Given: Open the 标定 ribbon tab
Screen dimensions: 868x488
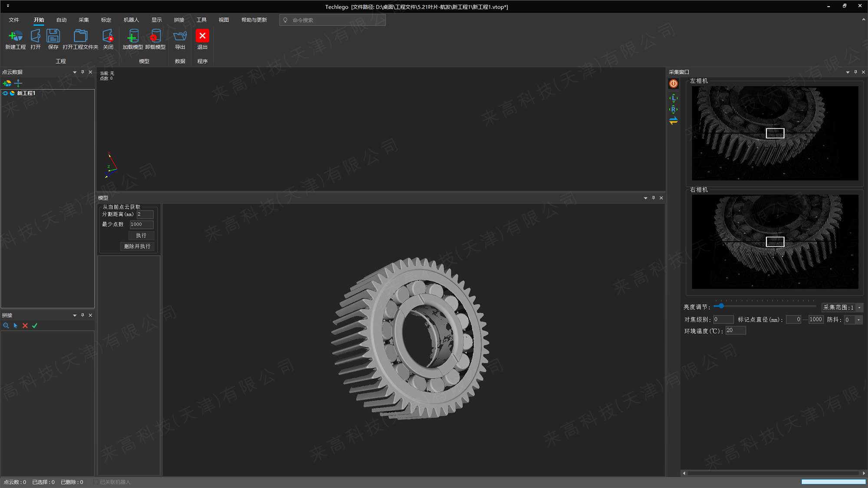Looking at the screenshot, I should click(x=106, y=20).
